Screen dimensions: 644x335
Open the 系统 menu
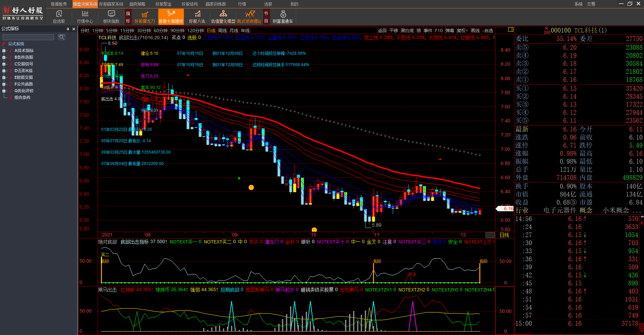point(578,4)
